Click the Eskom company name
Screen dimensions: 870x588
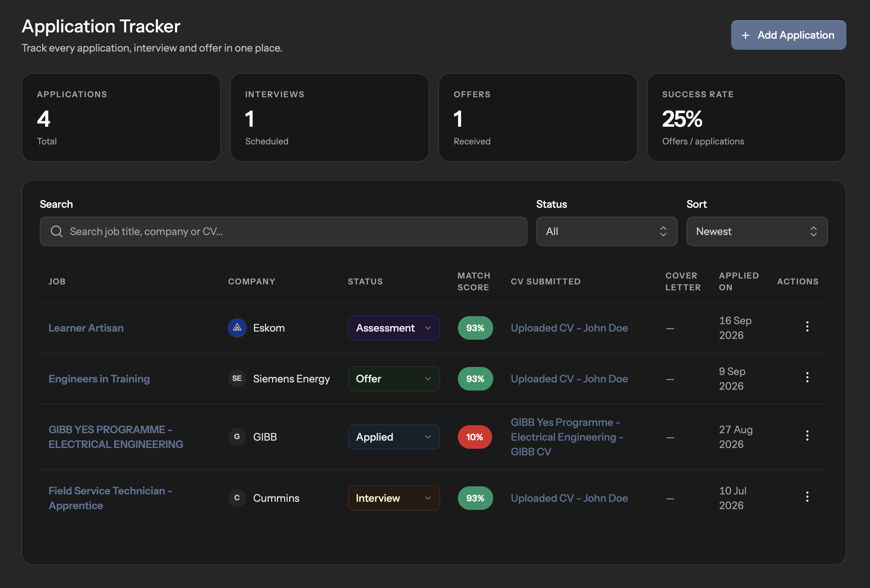269,328
